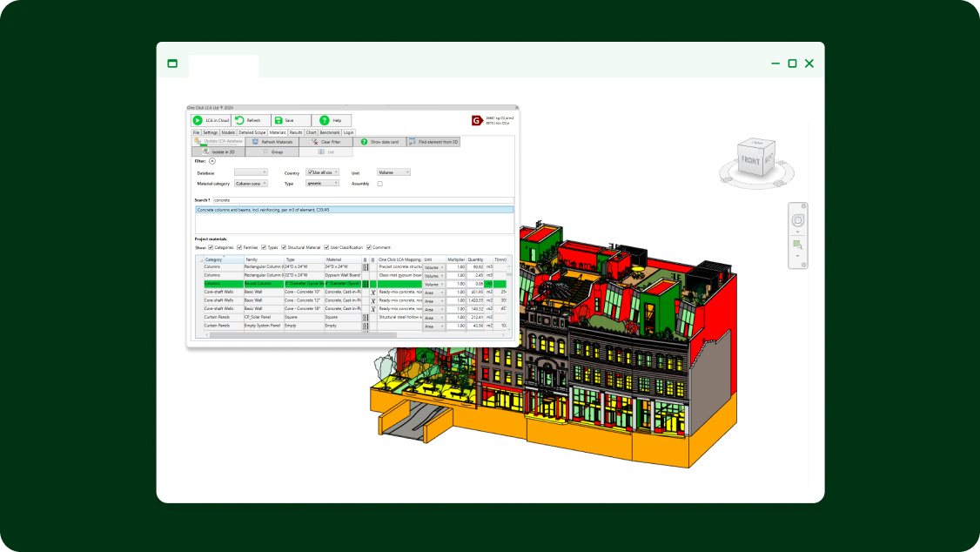Image resolution: width=980 pixels, height=552 pixels.
Task: Click the Group list icon
Action: tap(265, 151)
